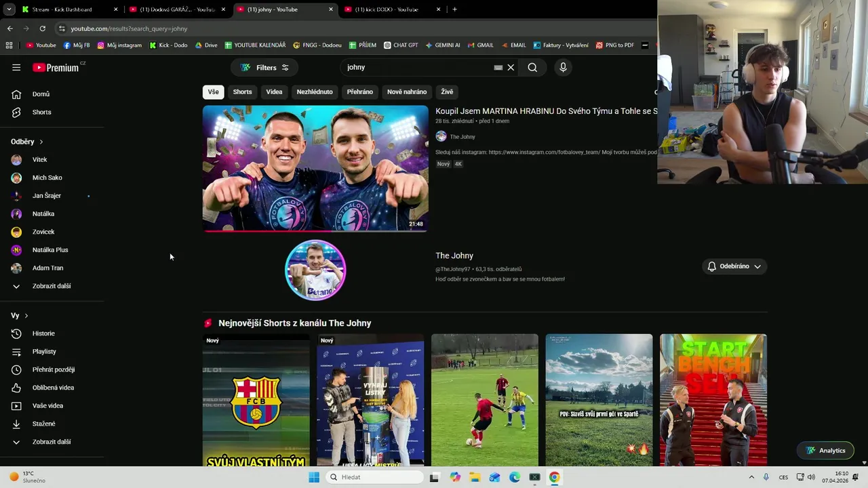868x488 pixels.
Task: Open a new browser tab
Action: pos(454,9)
